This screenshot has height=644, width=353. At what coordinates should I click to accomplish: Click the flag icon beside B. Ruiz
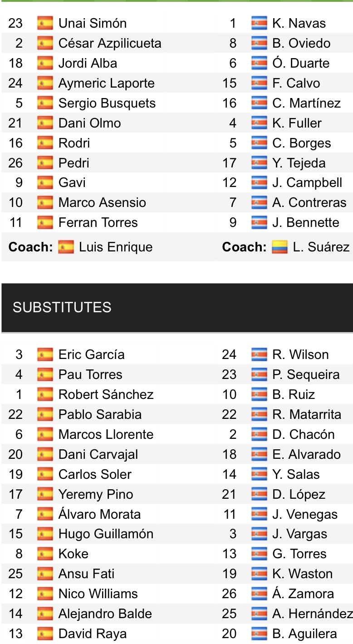(x=259, y=394)
